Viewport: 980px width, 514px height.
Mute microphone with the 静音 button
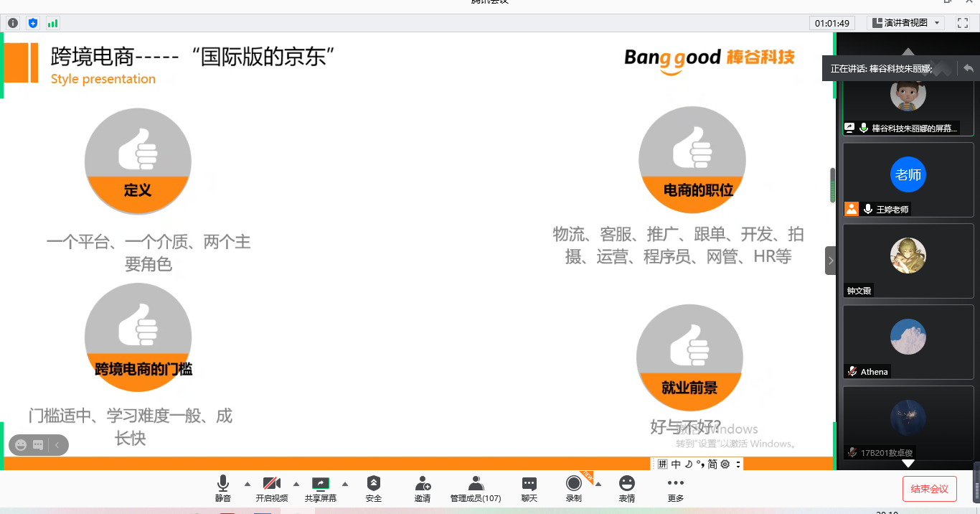tap(223, 488)
